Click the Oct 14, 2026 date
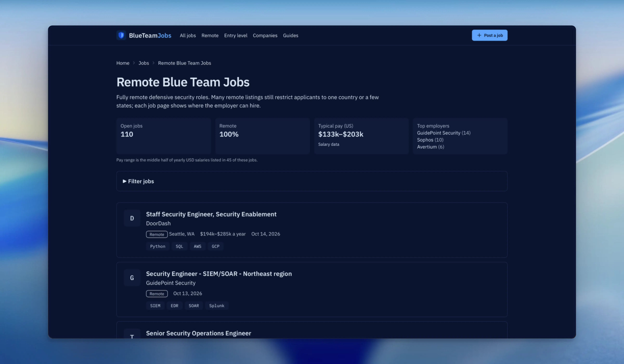This screenshot has width=624, height=364. [266, 234]
